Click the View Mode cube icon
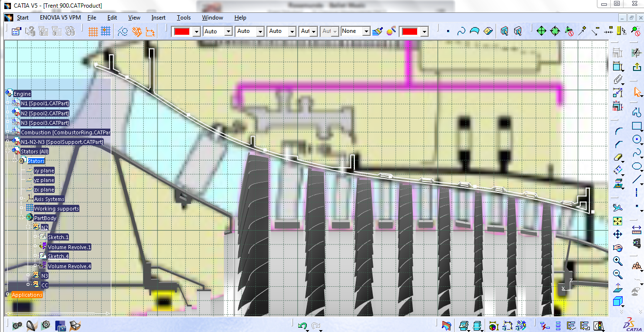Screen dimensions: 644x332 (617, 301)
